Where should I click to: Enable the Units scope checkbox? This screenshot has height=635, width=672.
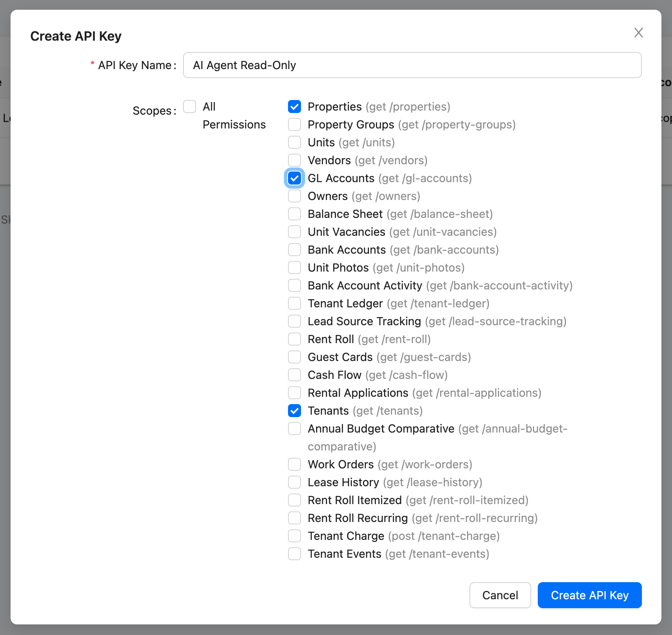(x=295, y=142)
